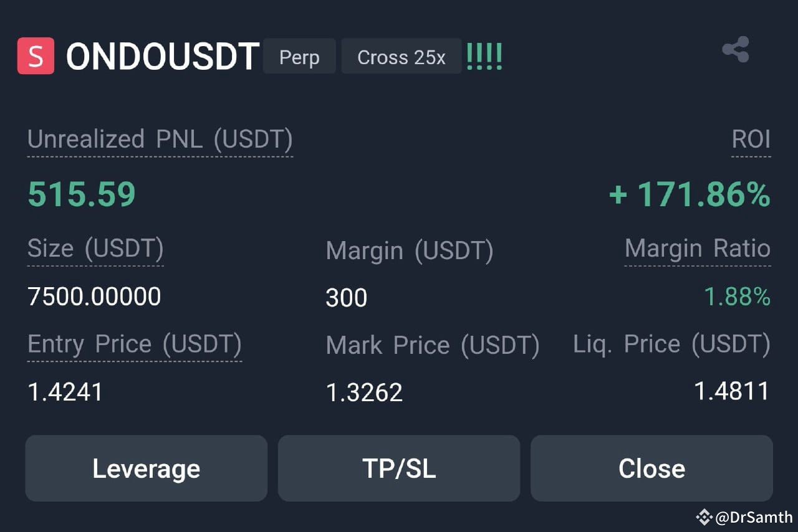Click the Margin Ratio info label
Viewport: 798px width, 532px height.
coord(696,249)
